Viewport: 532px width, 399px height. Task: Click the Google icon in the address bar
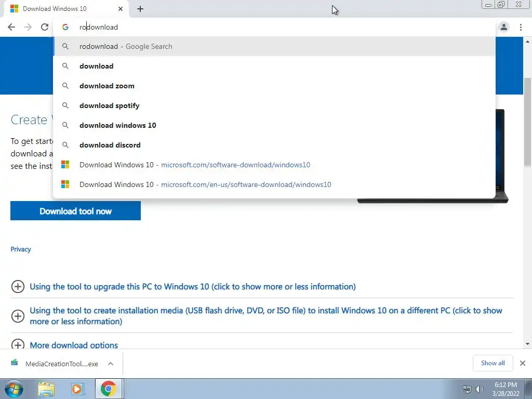pyautogui.click(x=65, y=27)
